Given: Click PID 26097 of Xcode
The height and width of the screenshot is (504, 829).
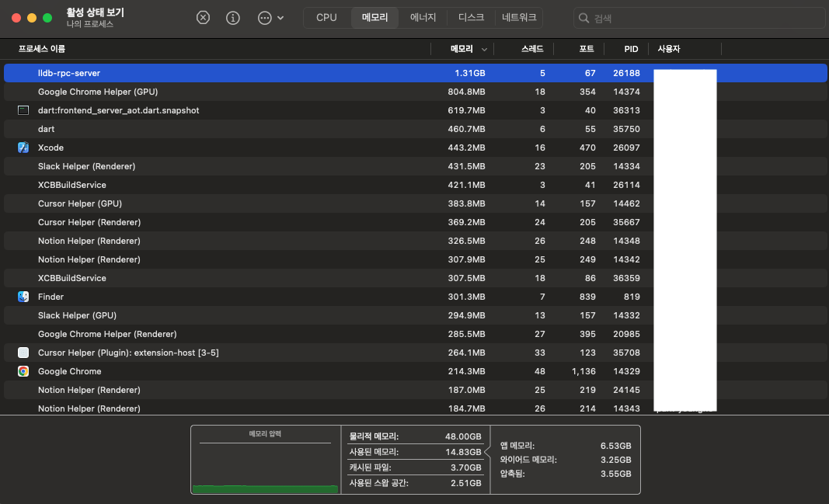Looking at the screenshot, I should [626, 148].
